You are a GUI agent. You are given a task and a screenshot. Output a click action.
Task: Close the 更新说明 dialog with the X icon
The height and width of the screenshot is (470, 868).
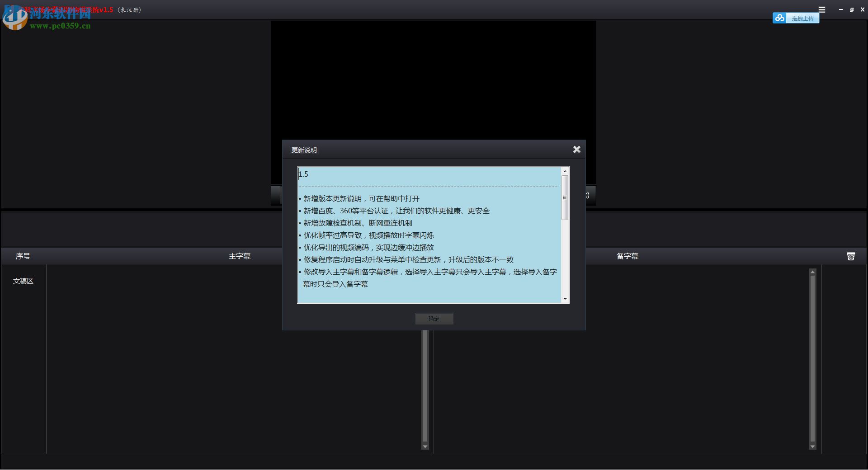point(577,149)
